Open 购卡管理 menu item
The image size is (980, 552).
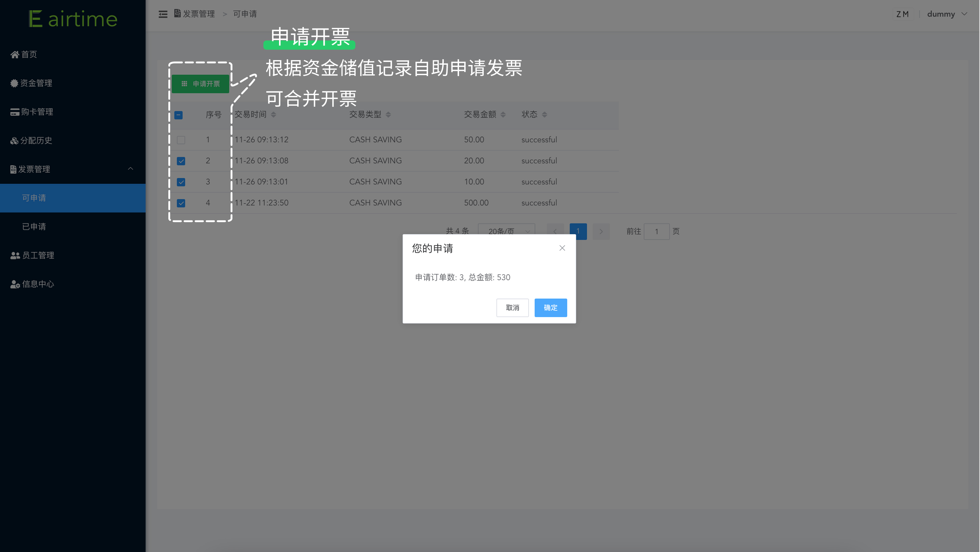[73, 112]
